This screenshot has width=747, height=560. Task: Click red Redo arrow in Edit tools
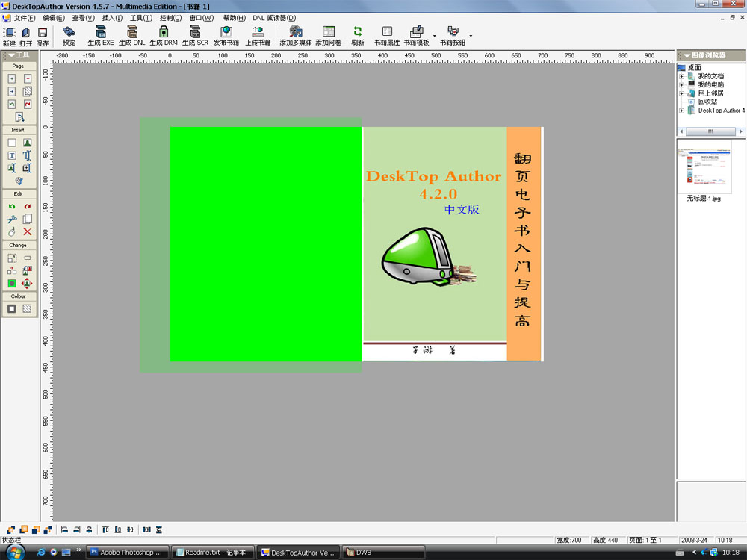(28, 206)
